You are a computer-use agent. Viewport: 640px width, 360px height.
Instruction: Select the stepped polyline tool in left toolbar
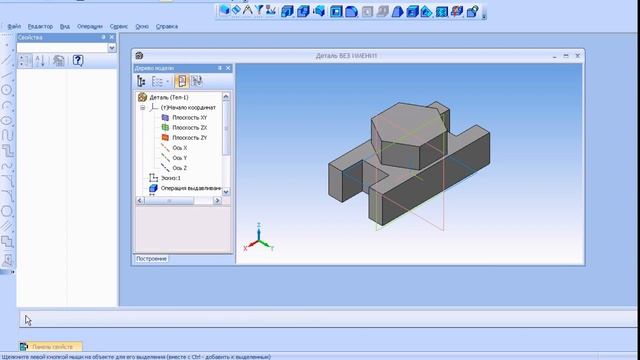7,151
